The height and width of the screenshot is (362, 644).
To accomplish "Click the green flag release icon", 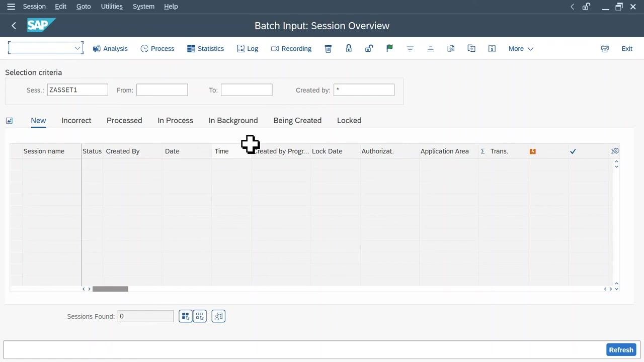I will (389, 49).
